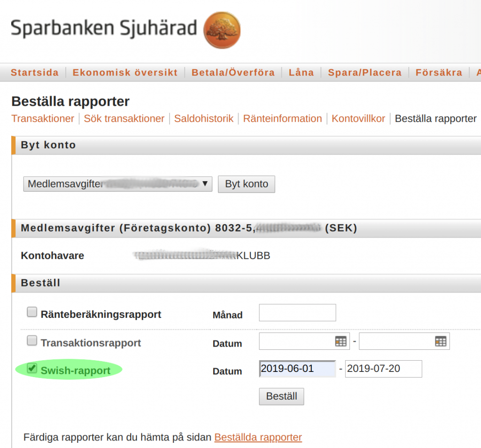Click the Sparbanken Sjuhärad oak tree logo
This screenshot has width=481, height=448.
(x=222, y=30)
